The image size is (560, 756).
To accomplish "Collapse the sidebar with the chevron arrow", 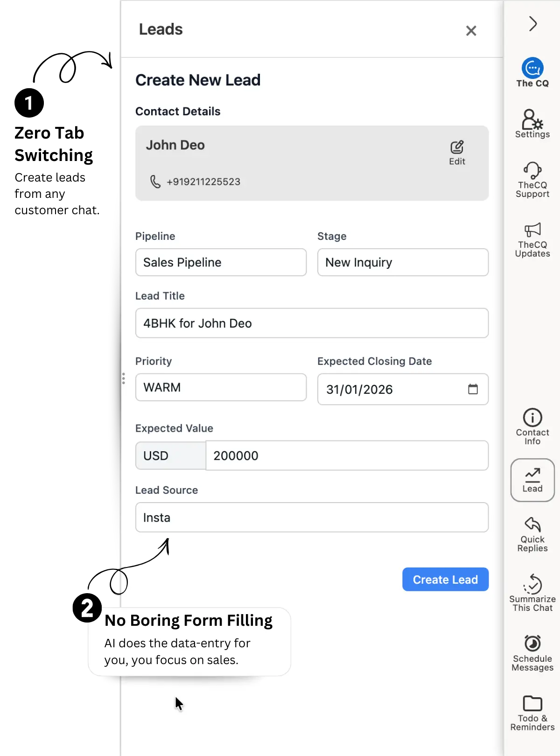I will (x=532, y=24).
